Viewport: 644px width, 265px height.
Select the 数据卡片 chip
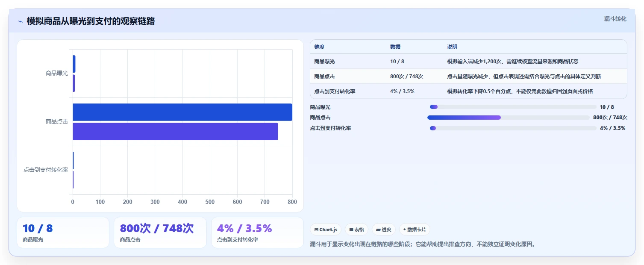coord(415,230)
